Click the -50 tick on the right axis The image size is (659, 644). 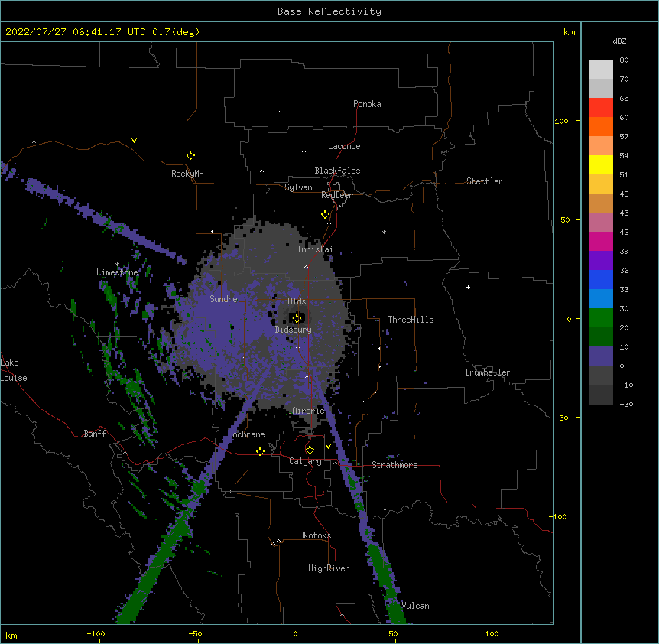point(561,418)
